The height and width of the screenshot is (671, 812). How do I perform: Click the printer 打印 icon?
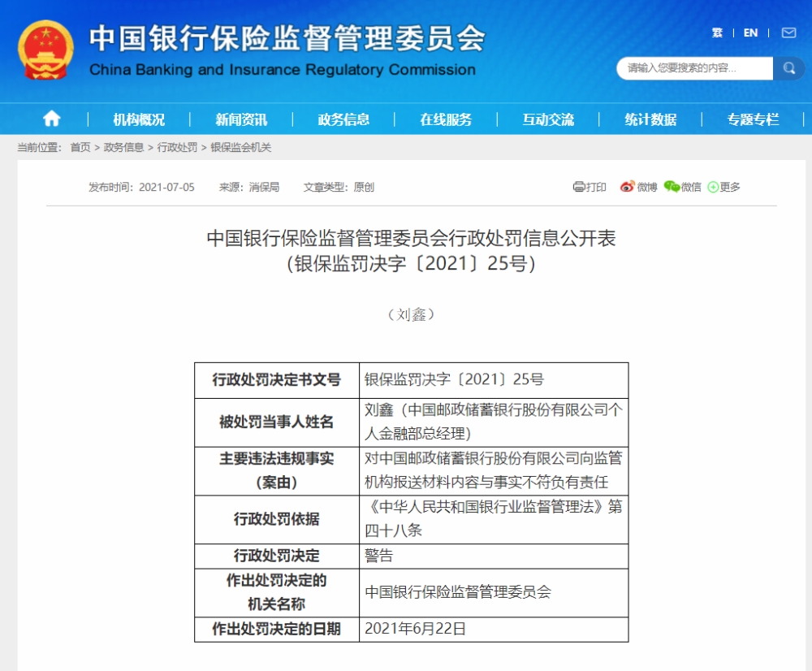pyautogui.click(x=590, y=187)
